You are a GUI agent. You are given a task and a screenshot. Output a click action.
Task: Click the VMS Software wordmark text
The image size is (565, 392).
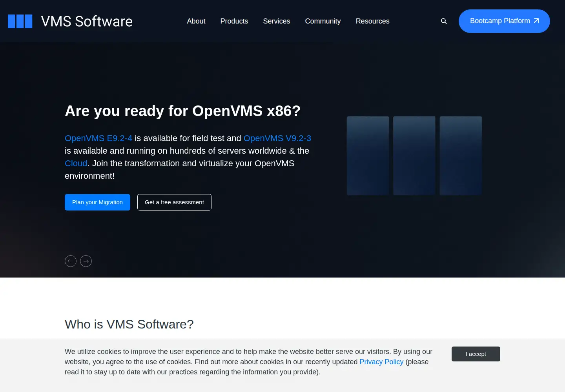coord(87,22)
